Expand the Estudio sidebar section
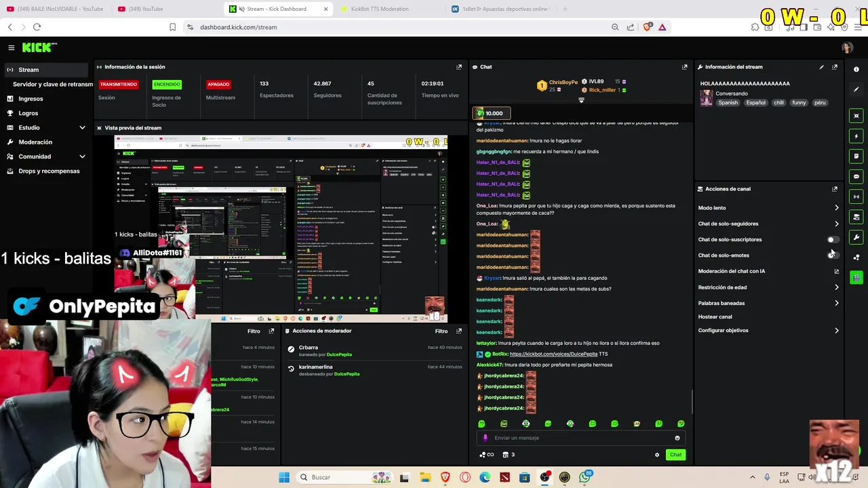 point(82,127)
